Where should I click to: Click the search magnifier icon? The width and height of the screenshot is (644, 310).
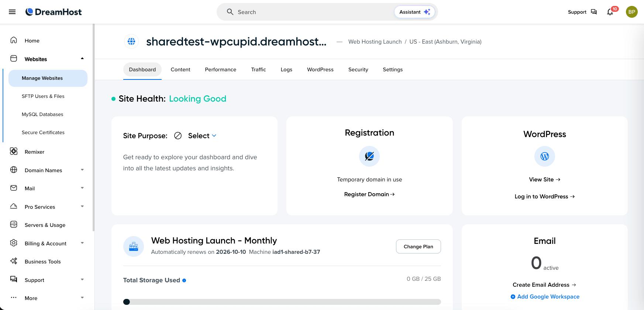tap(230, 12)
